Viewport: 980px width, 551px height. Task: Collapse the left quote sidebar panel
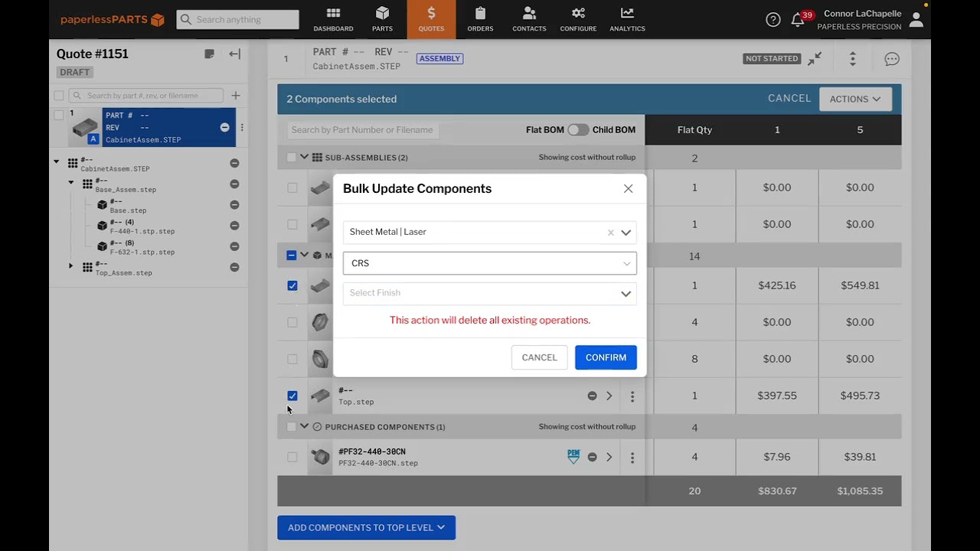[x=235, y=54]
